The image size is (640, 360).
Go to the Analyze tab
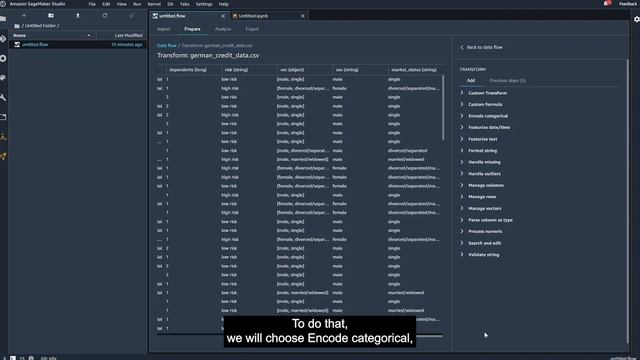(223, 29)
